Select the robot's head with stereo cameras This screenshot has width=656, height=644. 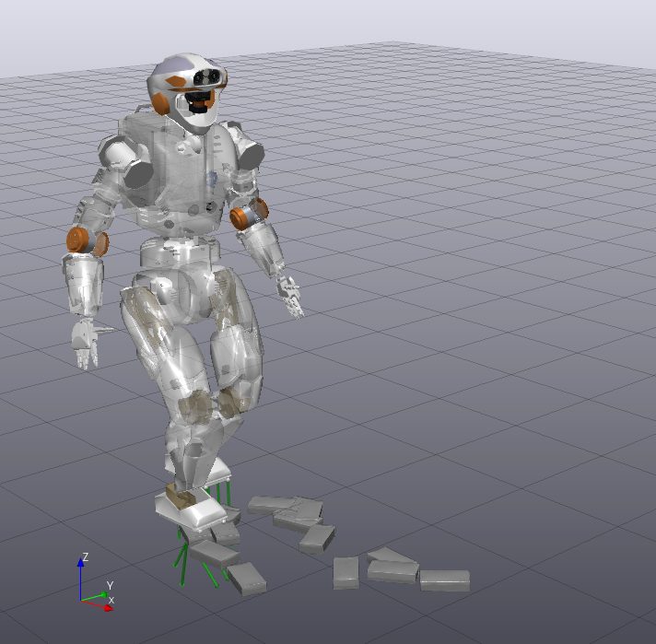tap(188, 92)
